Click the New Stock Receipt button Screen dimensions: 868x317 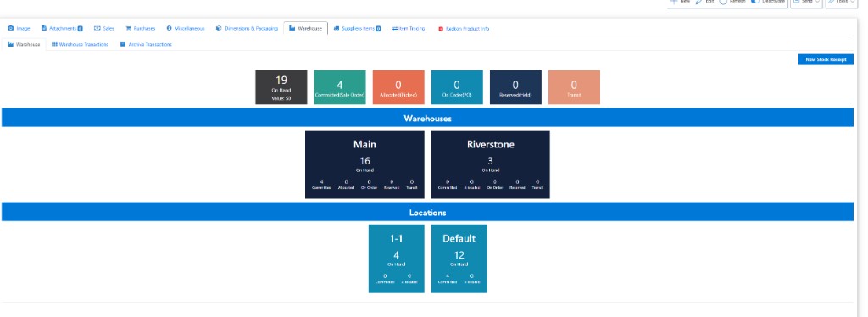tap(826, 59)
